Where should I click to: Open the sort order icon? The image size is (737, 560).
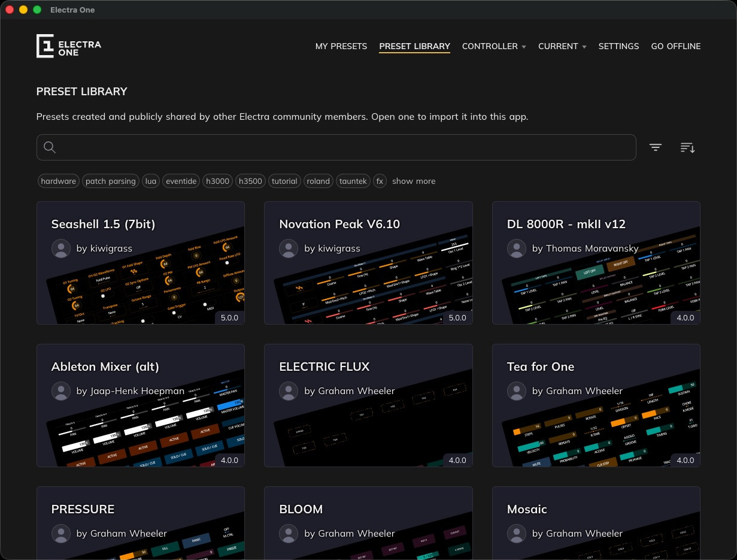(x=687, y=147)
